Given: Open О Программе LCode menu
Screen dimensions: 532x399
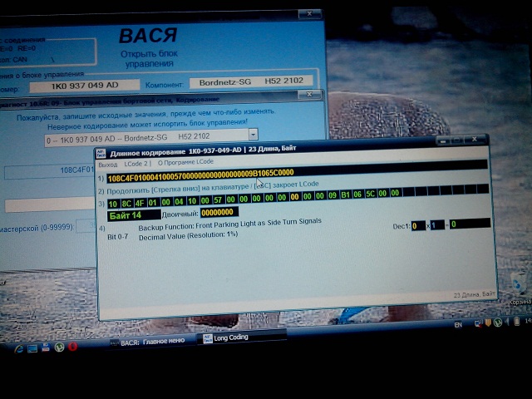Looking at the screenshot, I should [x=185, y=162].
